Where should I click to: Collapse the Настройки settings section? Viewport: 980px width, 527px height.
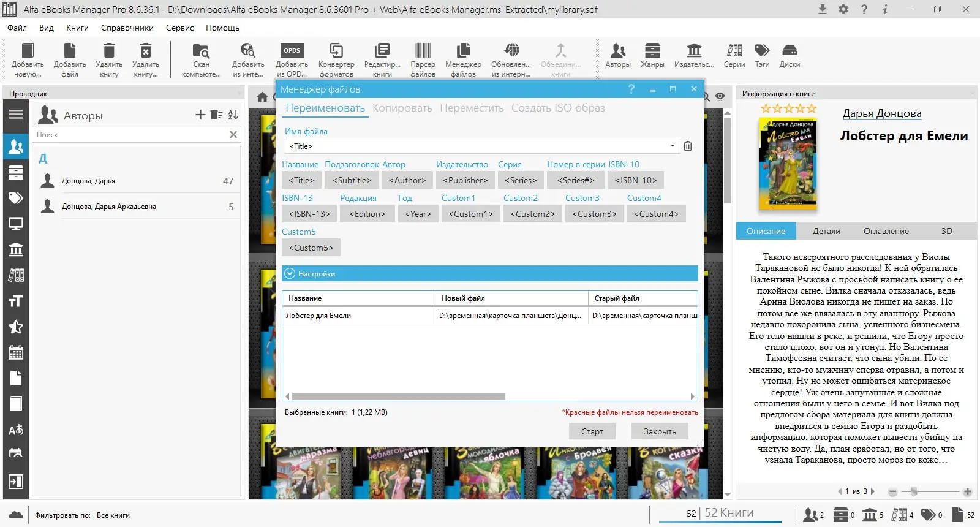(290, 274)
